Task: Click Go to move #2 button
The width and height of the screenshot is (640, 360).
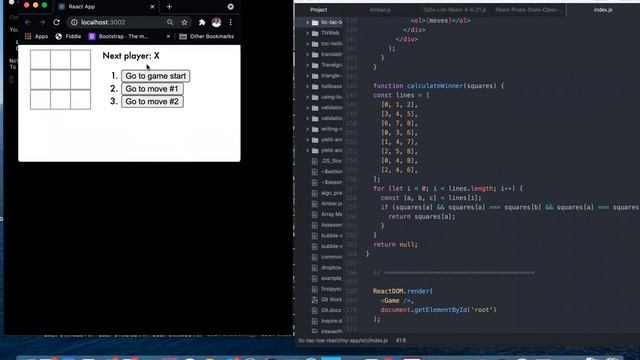Action: coord(152,101)
